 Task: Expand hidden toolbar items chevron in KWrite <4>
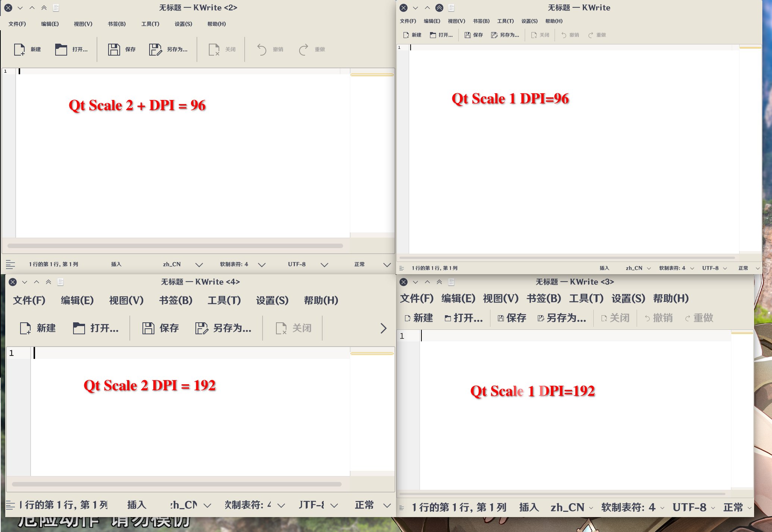coord(383,328)
